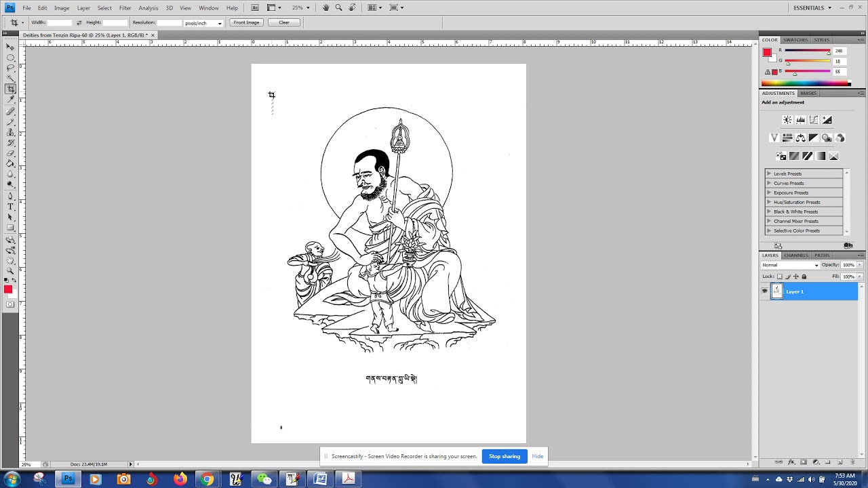868x488 pixels.
Task: Swap width and height values
Action: click(79, 22)
